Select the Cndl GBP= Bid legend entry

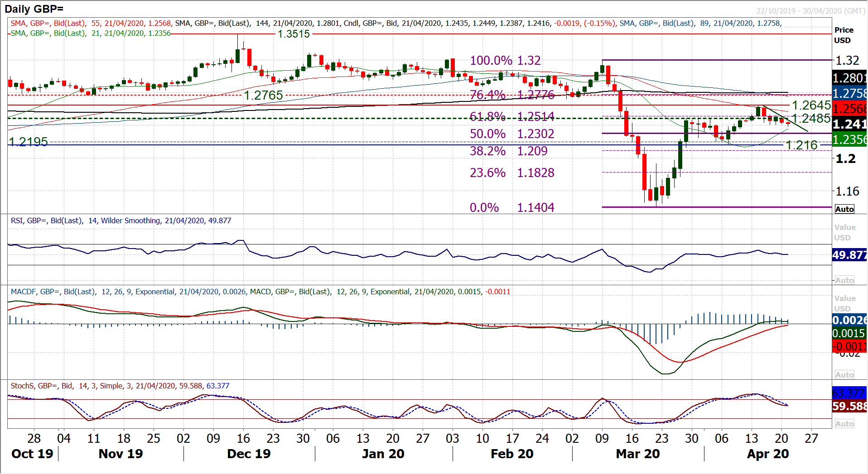(x=480, y=23)
